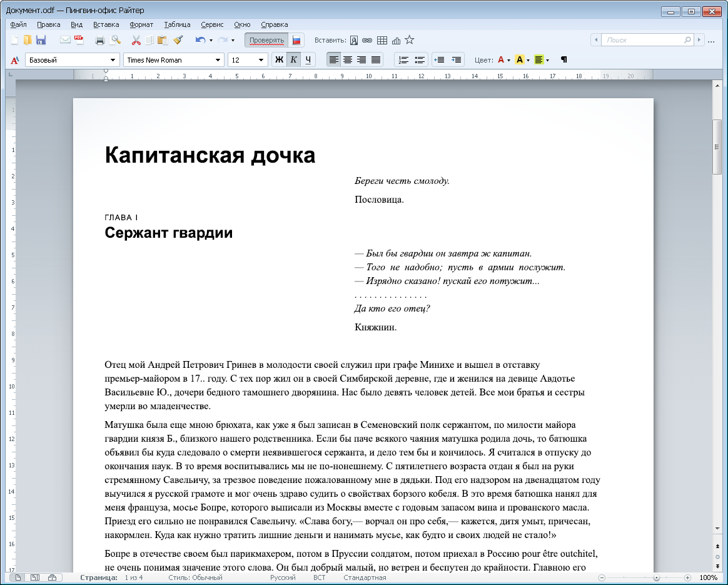The width and height of the screenshot is (728, 585).
Task: Expand the Times New Roman font list
Action: (218, 60)
